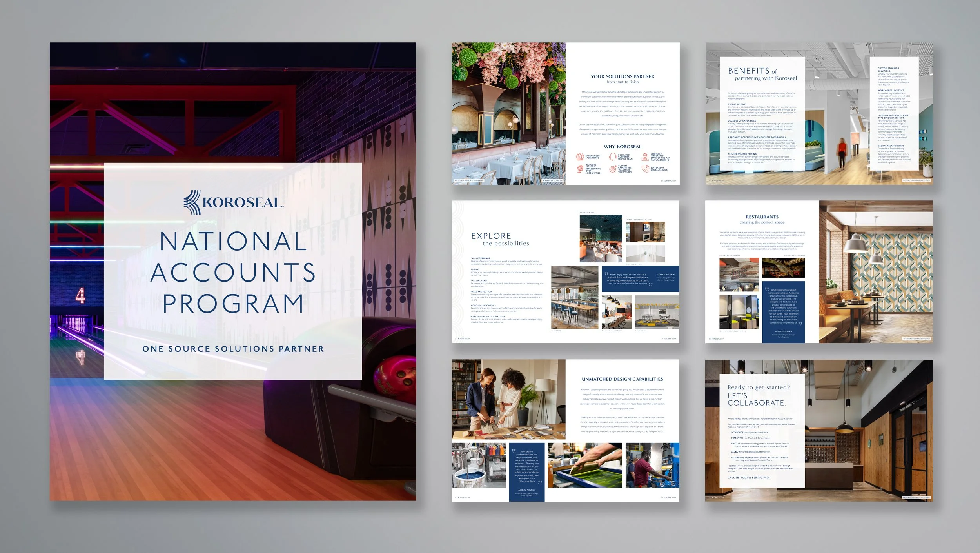Click the target Custom Capabilities icon
Image resolution: width=980 pixels, height=553 pixels.
612,169
